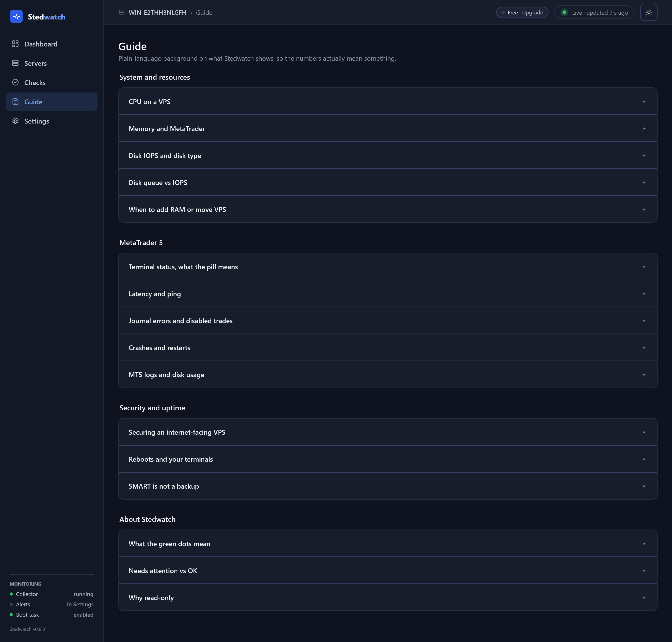The width and height of the screenshot is (672, 642).
Task: Expand the Latency and ping article
Action: pyautogui.click(x=388, y=294)
